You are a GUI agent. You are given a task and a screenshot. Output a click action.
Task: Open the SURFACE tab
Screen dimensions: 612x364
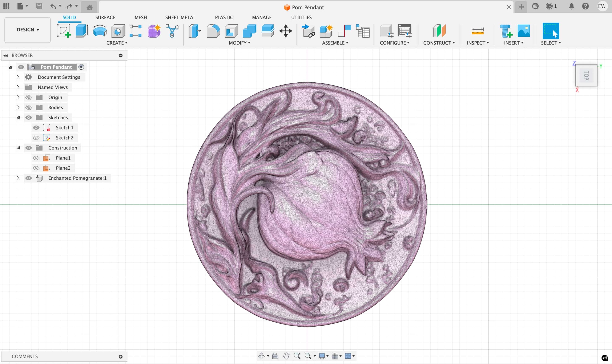105,17
